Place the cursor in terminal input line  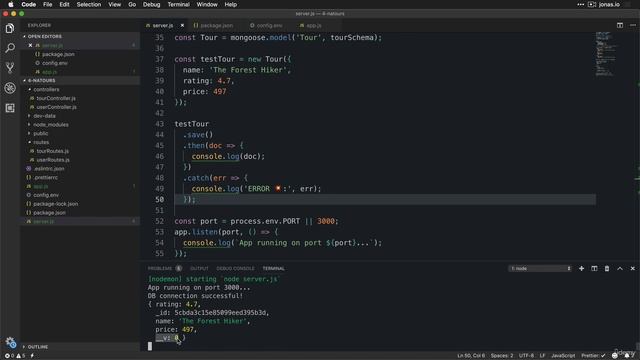150,346
